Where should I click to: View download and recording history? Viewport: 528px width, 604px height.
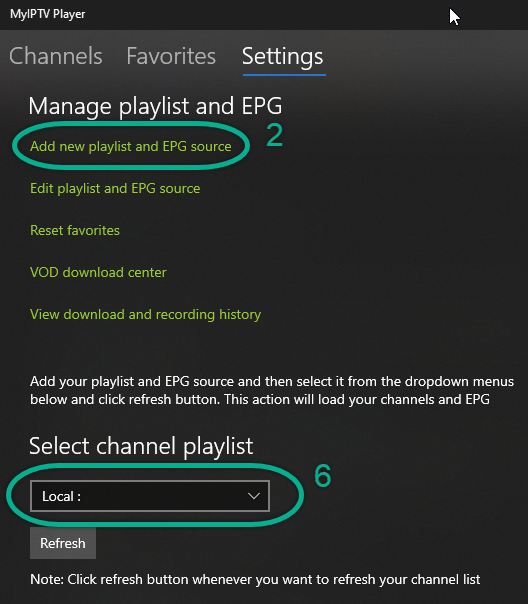[146, 315]
